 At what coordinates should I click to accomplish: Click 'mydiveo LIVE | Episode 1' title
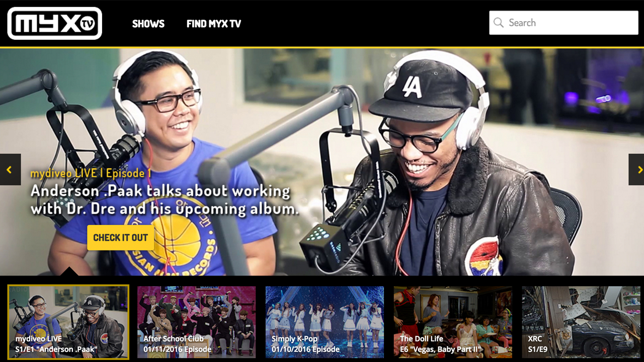coord(91,173)
